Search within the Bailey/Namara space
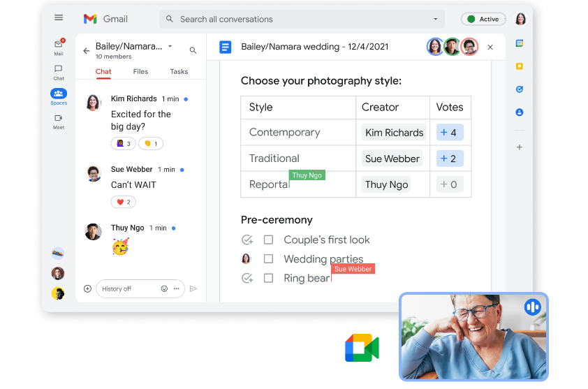This screenshot has width=588, height=389. point(193,50)
